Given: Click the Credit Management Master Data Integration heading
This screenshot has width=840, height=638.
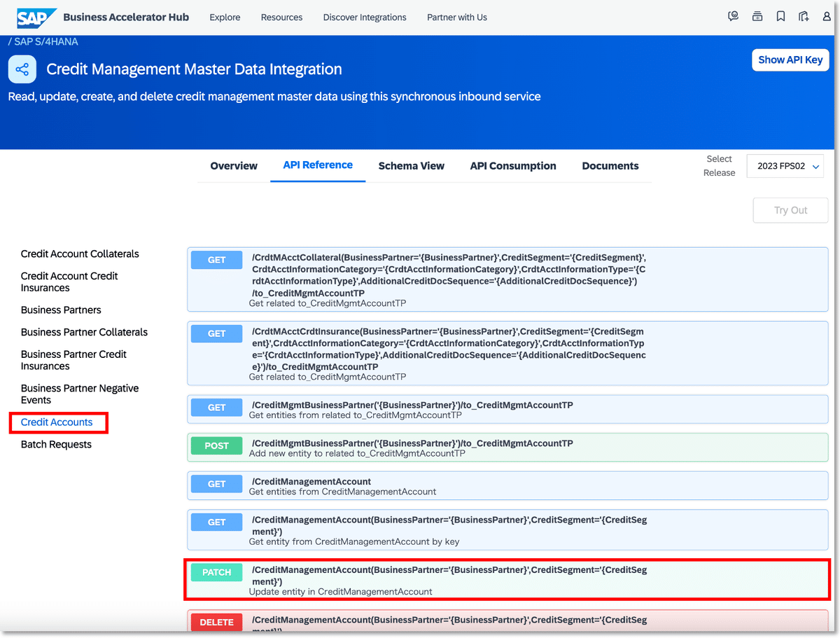Looking at the screenshot, I should coord(194,69).
